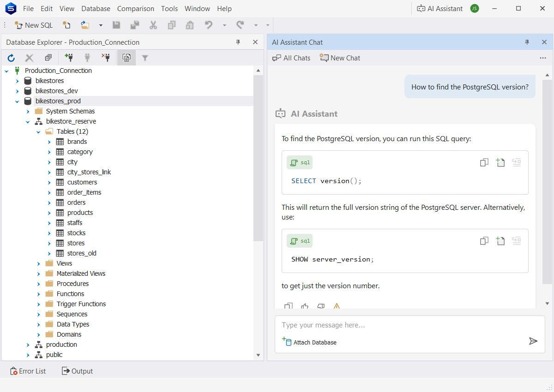Open All Chats list

click(x=291, y=58)
